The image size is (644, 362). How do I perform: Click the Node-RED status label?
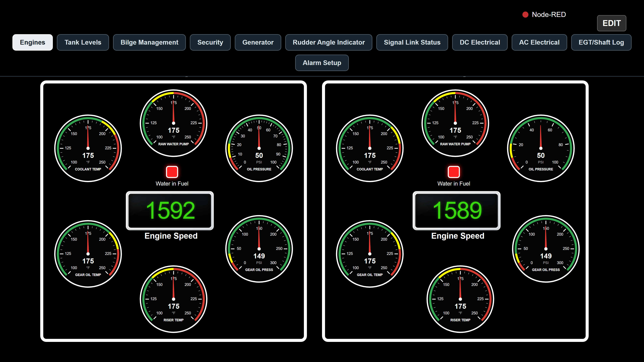point(549,15)
